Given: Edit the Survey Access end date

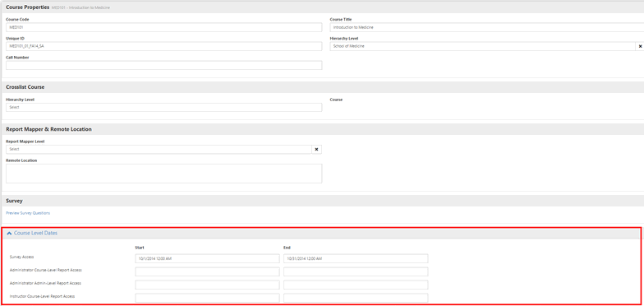Looking at the screenshot, I should click(x=356, y=258).
